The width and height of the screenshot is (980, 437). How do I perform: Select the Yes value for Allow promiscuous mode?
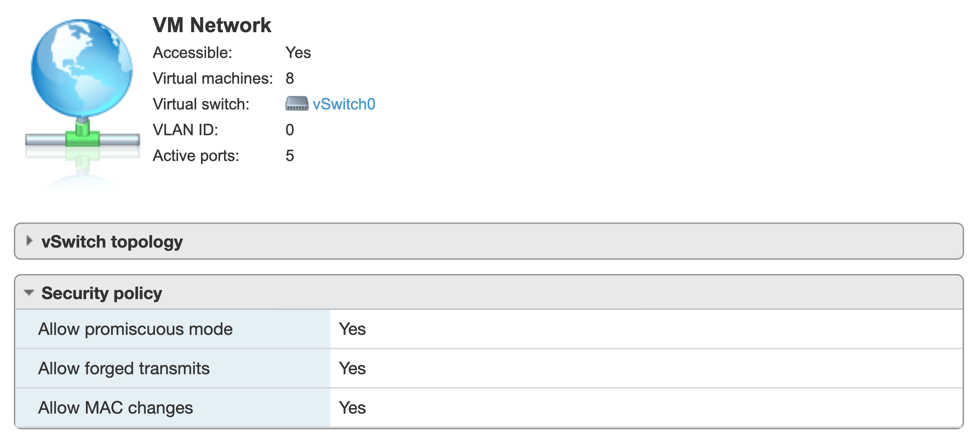pos(353,330)
